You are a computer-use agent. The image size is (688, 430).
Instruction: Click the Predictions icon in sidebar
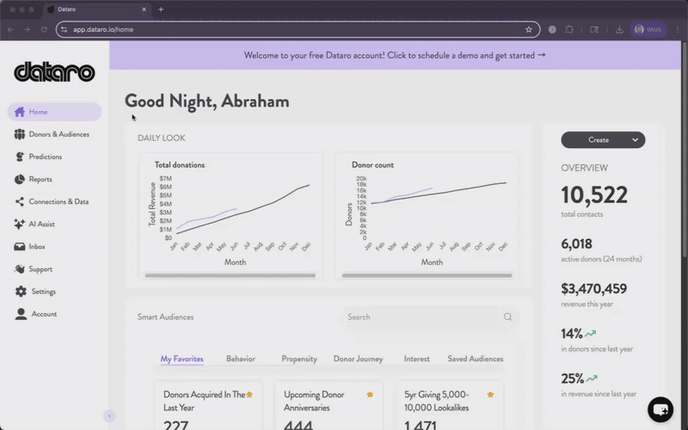(x=19, y=157)
